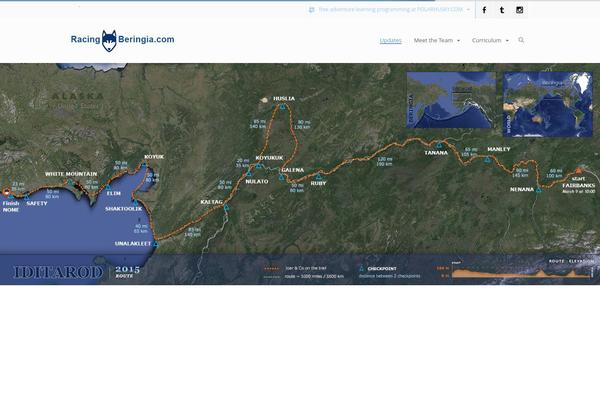This screenshot has width=600, height=400.
Task: Click the Shaktoolik checkpoint triangle
Action: click(x=135, y=202)
